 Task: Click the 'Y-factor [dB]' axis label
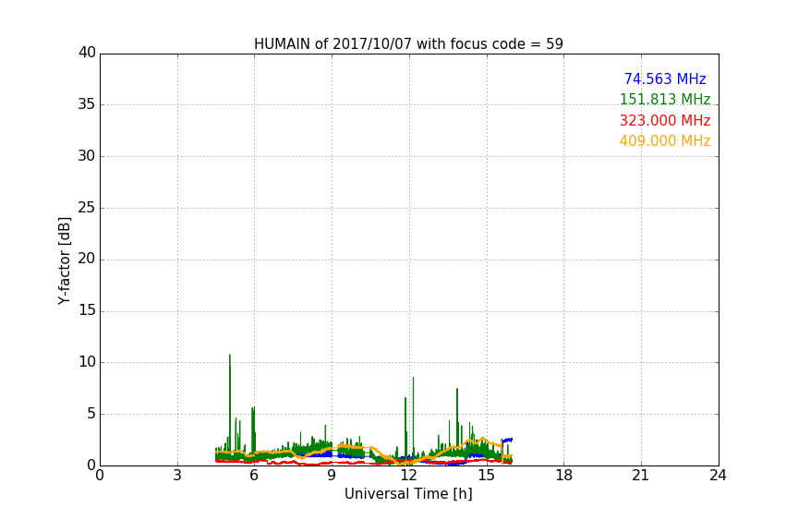click(64, 260)
